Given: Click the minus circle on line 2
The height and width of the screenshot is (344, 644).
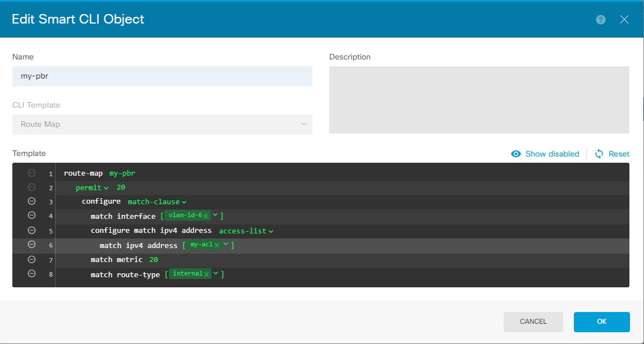Looking at the screenshot, I should pyautogui.click(x=31, y=187).
